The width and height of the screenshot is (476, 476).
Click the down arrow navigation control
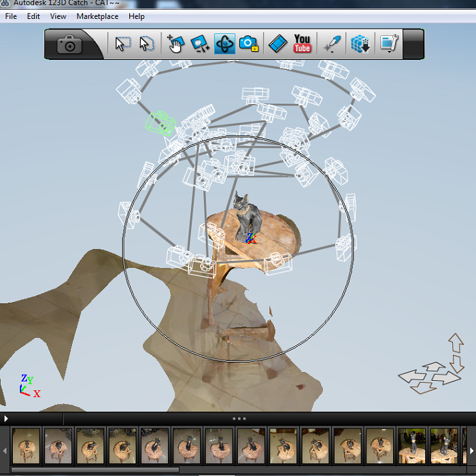(456, 364)
